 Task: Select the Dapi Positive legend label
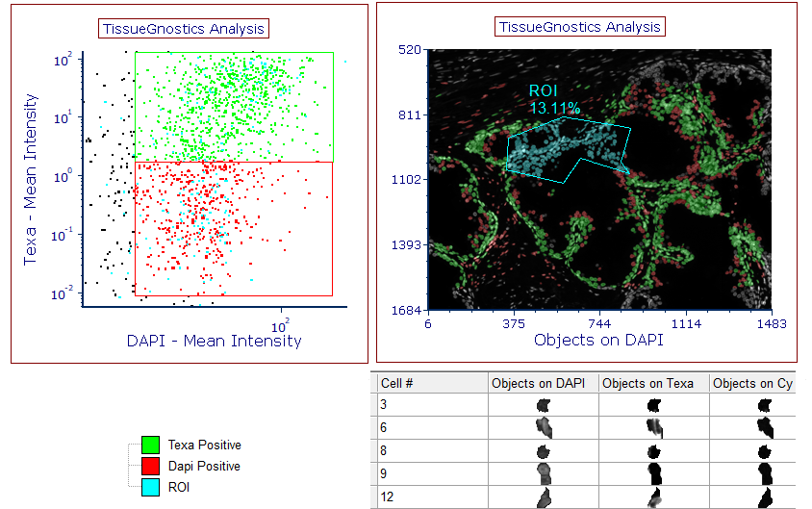coord(203,466)
